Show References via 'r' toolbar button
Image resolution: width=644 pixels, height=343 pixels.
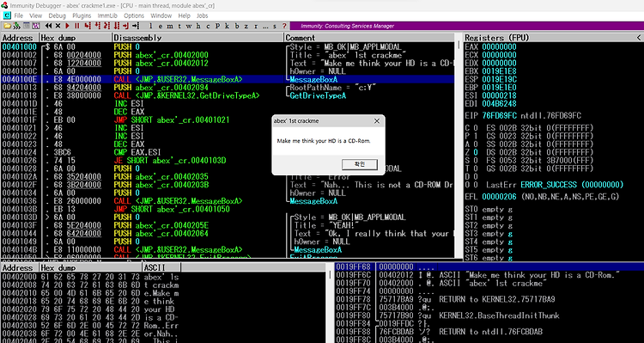coord(256,26)
